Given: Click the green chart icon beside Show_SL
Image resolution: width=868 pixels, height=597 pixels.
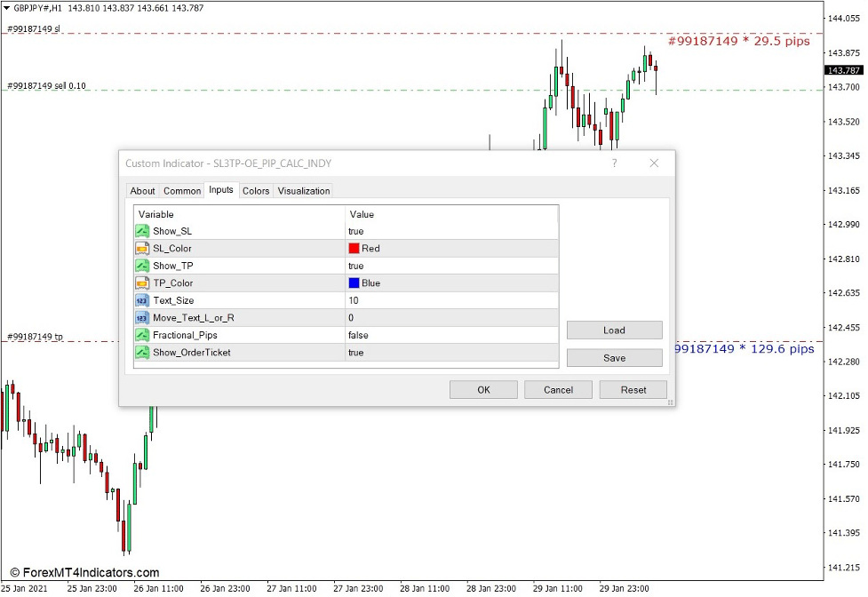Looking at the screenshot, I should click(141, 231).
